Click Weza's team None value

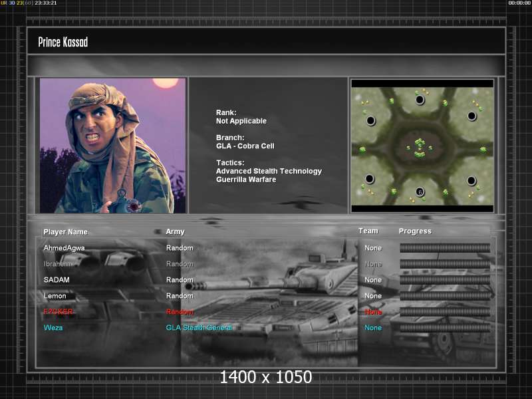373,328
